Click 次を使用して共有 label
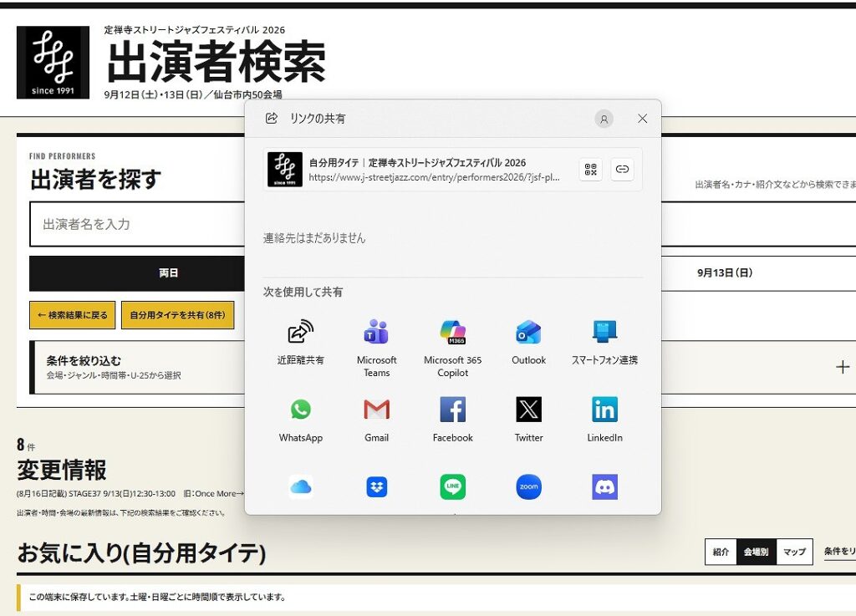This screenshot has width=856, height=616. (303, 292)
